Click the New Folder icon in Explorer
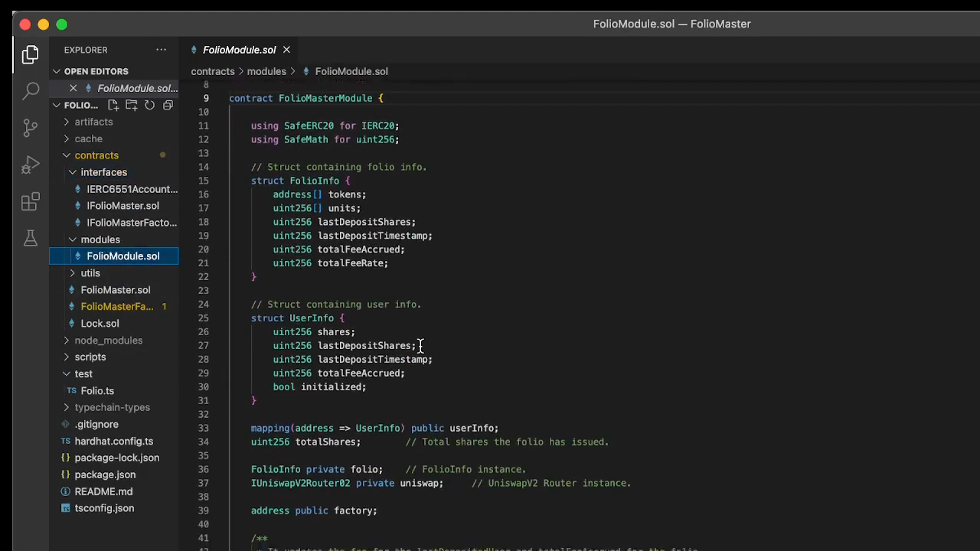 point(132,105)
